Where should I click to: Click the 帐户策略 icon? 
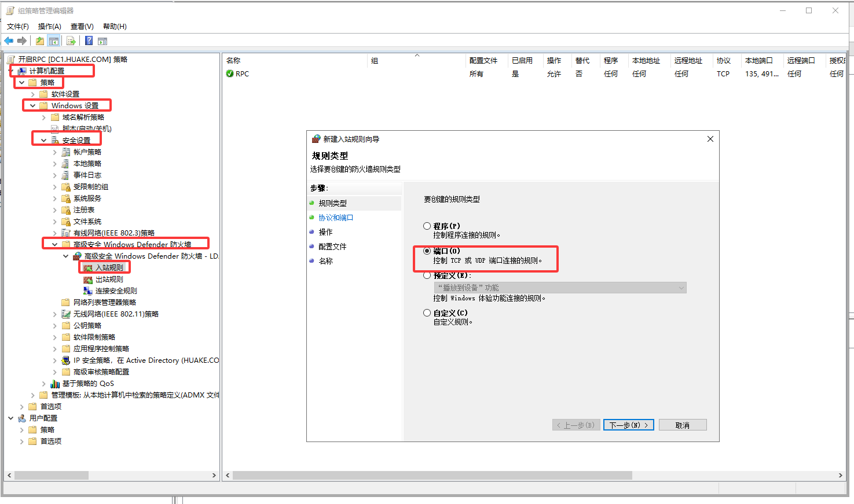[66, 152]
